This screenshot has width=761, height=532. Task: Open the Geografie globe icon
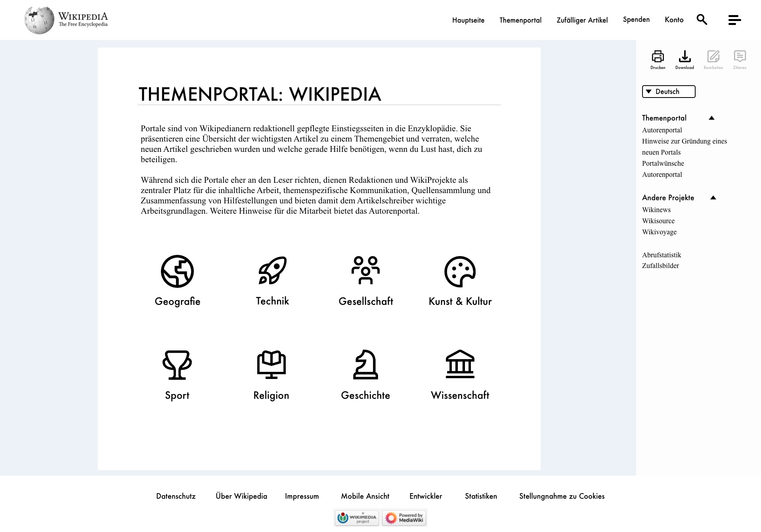click(177, 271)
